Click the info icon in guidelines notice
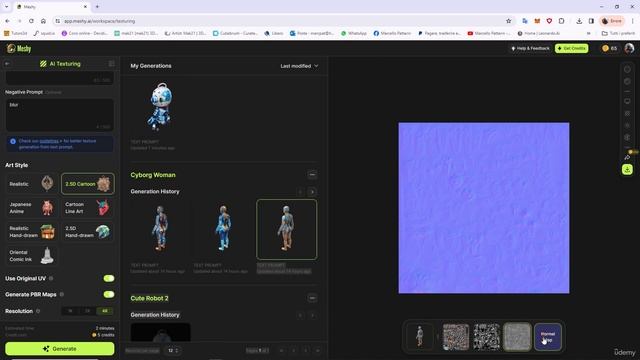Viewport: 640px width, 360px height. [13, 141]
